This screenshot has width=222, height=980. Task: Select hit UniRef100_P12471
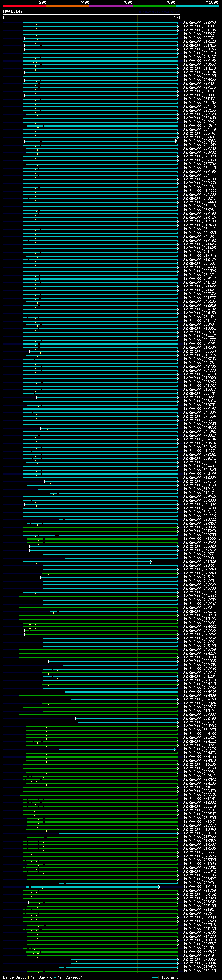coord(199,493)
